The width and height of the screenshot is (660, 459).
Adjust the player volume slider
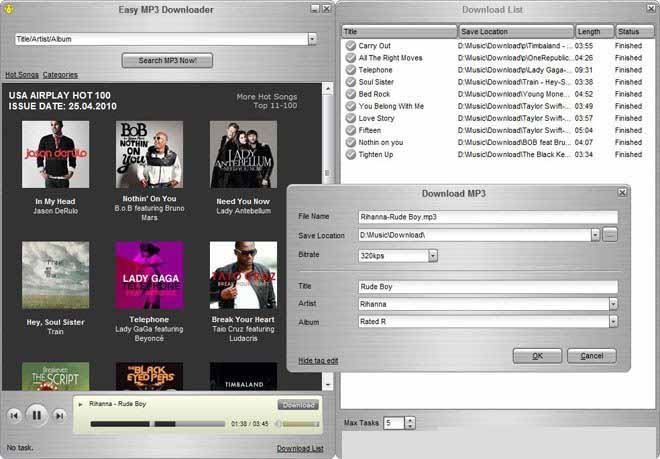pyautogui.click(x=301, y=424)
